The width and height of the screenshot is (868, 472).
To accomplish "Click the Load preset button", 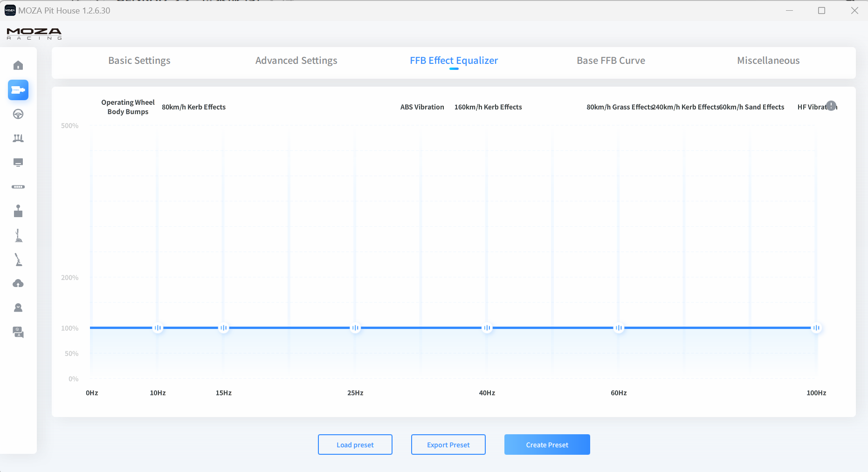I will (355, 445).
